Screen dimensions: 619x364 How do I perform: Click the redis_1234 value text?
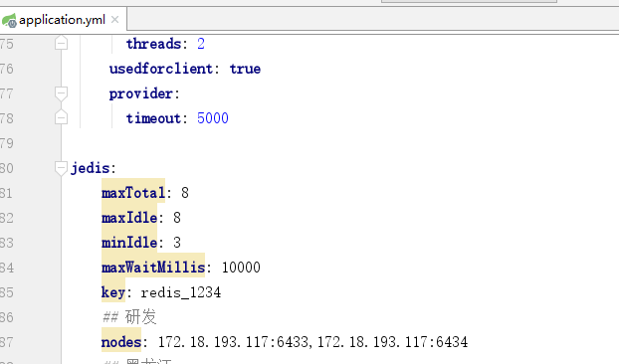[181, 292]
